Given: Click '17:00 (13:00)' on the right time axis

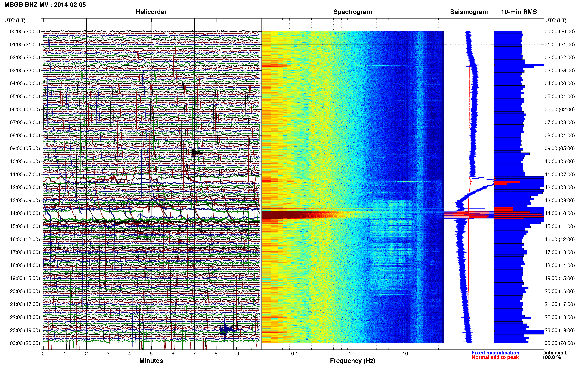Looking at the screenshot, I should pos(560,252).
